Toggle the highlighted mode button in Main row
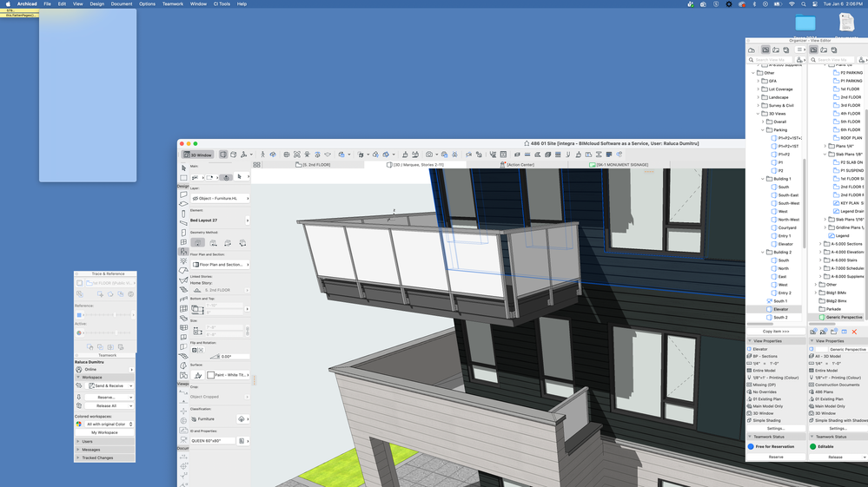 click(226, 177)
